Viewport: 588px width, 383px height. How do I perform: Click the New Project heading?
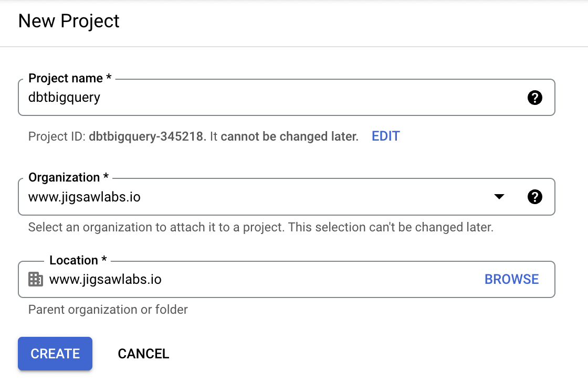(x=69, y=21)
